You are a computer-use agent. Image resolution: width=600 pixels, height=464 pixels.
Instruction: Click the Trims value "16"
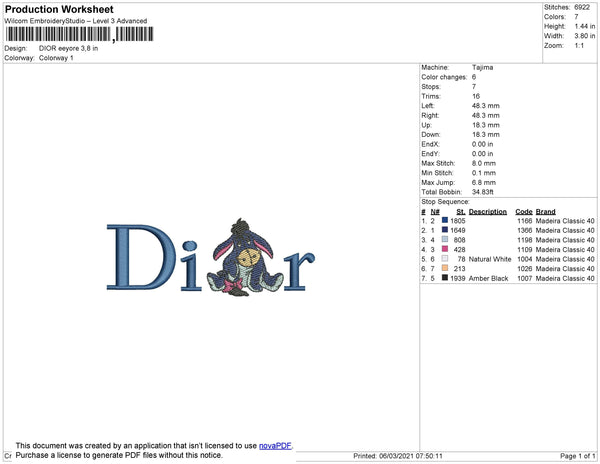pyautogui.click(x=476, y=96)
